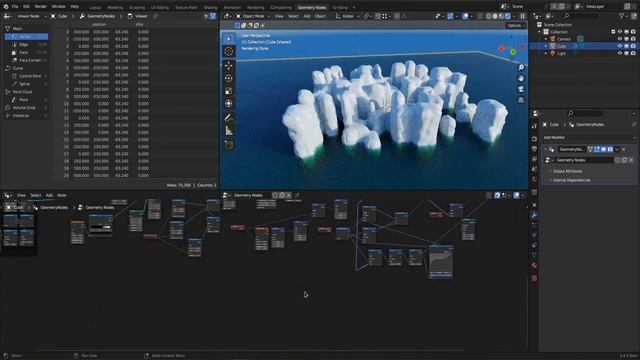This screenshot has height=360, width=640.
Task: Open the Modifier properties wrench tab
Action: tap(534, 215)
